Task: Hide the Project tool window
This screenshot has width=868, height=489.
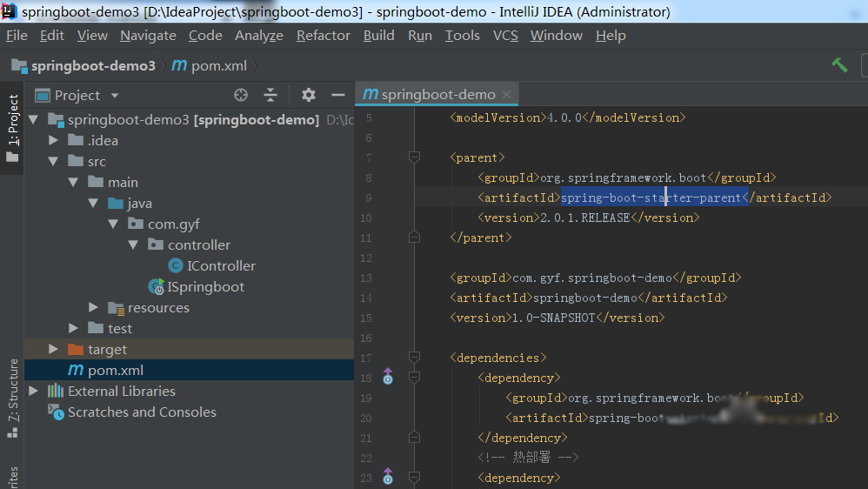Action: [x=337, y=95]
